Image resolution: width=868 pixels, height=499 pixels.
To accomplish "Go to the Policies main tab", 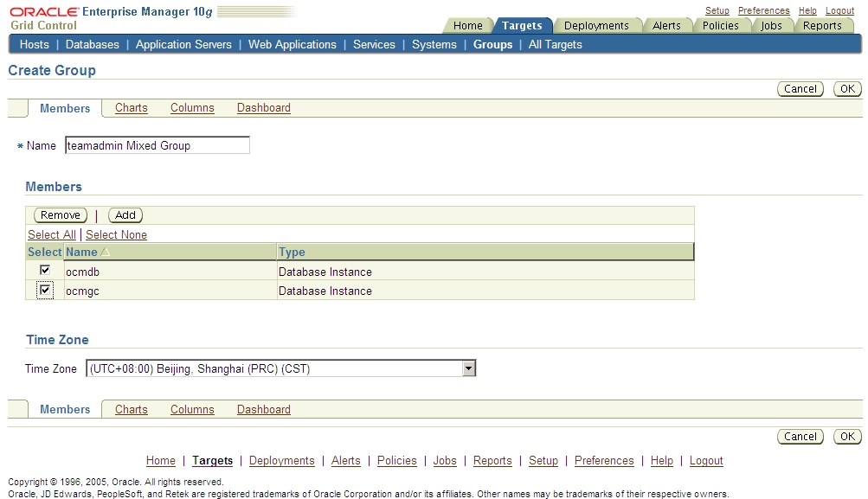I will pos(720,25).
